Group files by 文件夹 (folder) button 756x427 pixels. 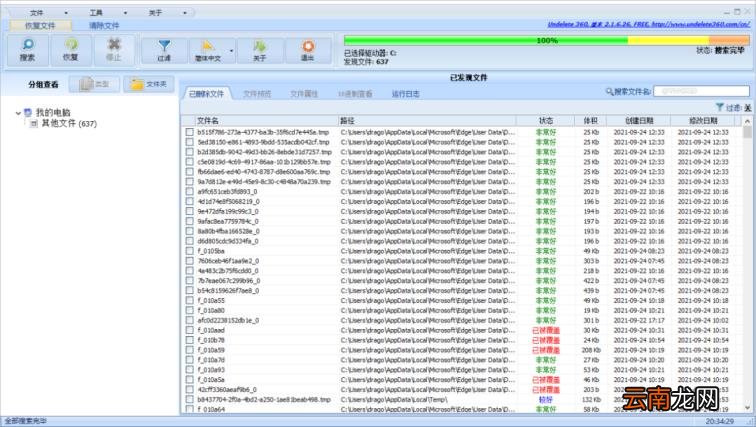click(148, 84)
